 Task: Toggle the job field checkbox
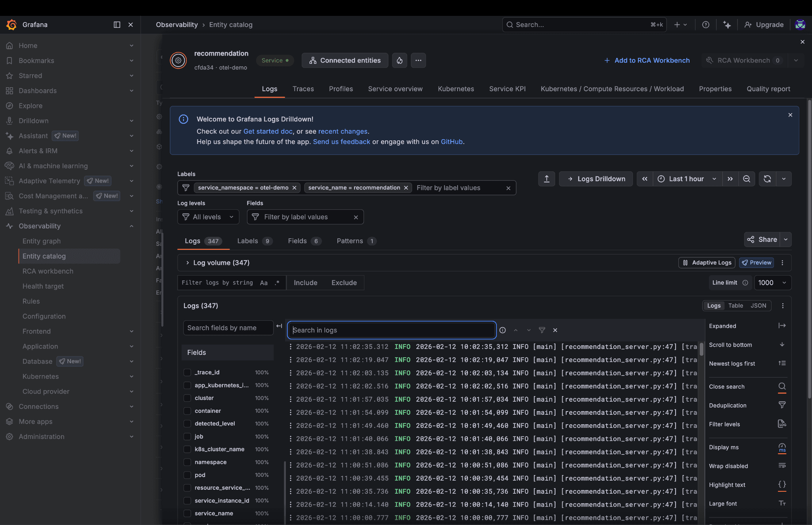pos(187,437)
